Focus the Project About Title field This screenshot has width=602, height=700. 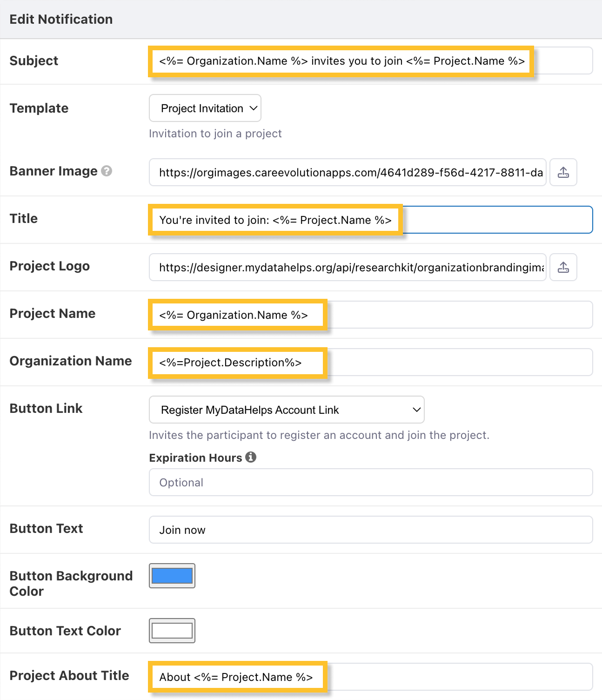[370, 677]
